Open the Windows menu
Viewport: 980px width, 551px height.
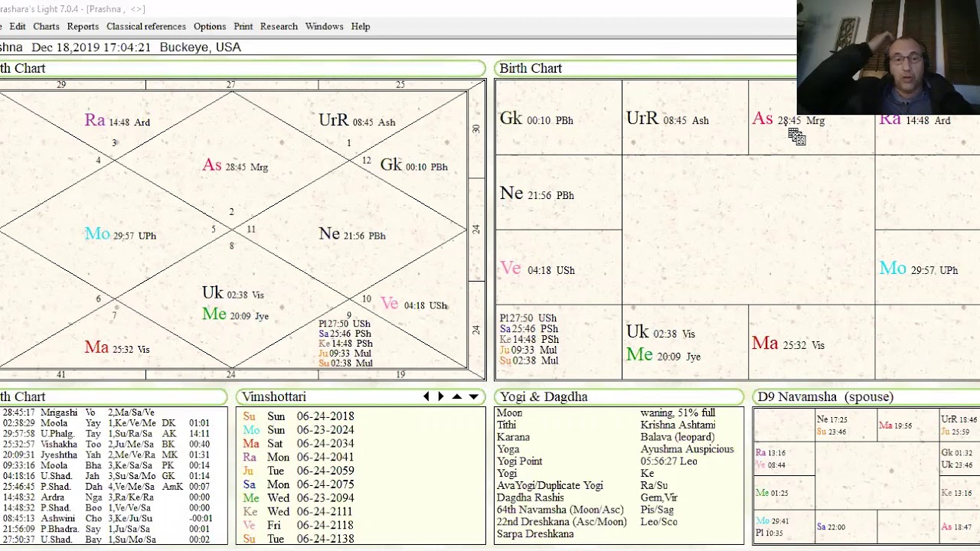325,26
